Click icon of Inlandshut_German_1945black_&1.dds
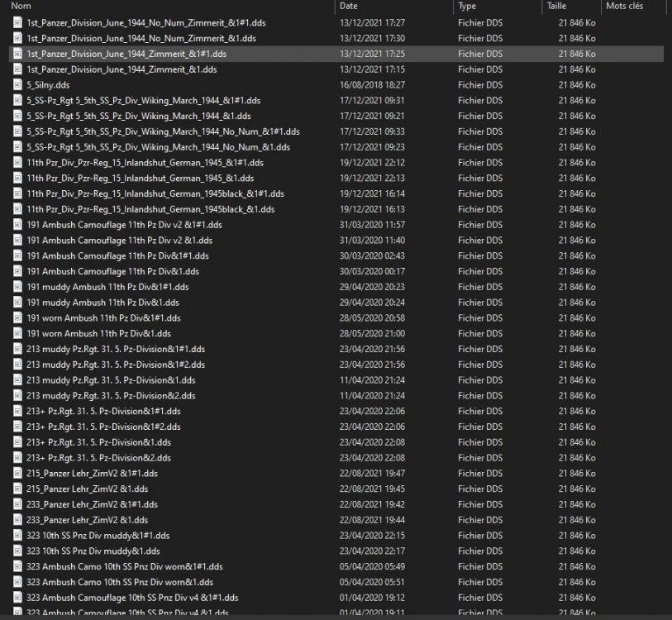This screenshot has height=620, width=672. coord(17,209)
